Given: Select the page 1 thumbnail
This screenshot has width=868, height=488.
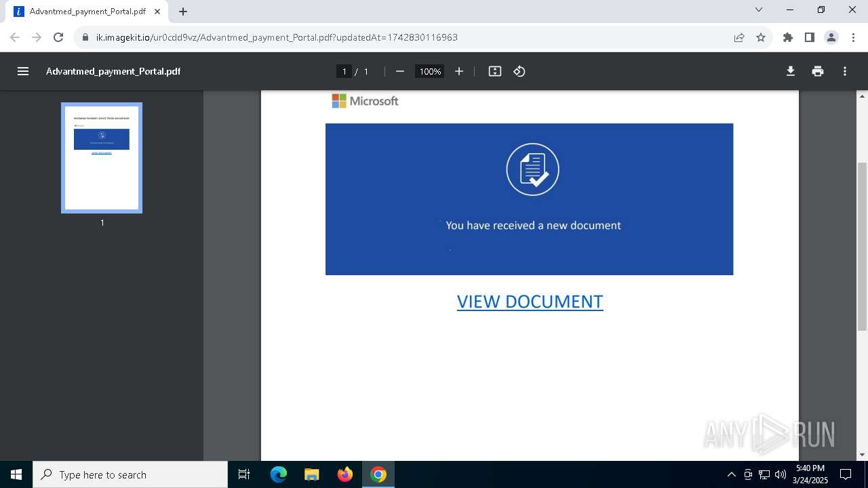Looking at the screenshot, I should point(102,158).
